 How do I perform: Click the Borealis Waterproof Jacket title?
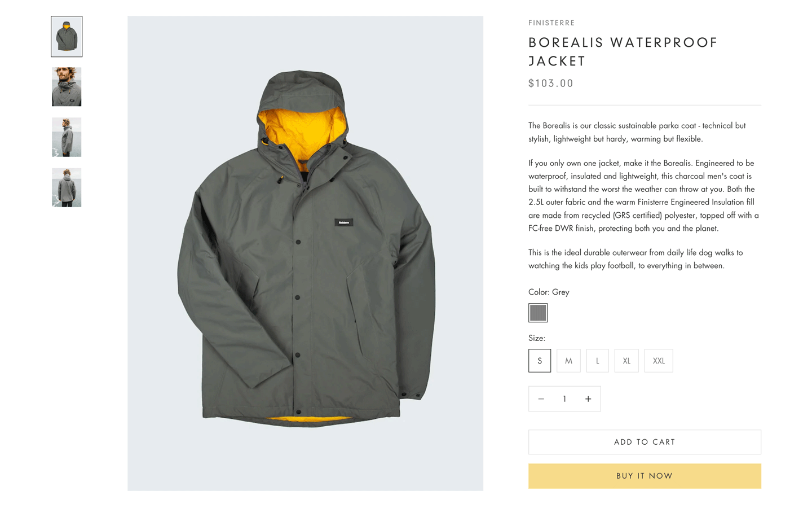(623, 51)
